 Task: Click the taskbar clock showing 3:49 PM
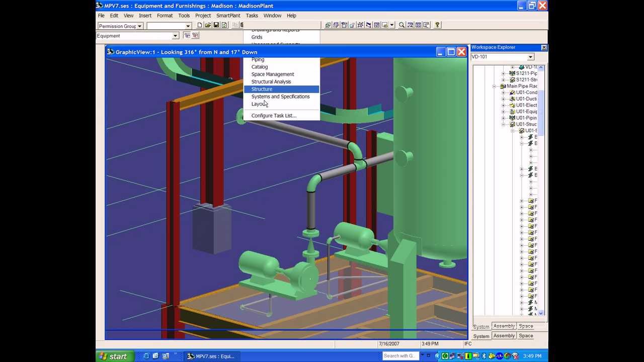pos(532,356)
